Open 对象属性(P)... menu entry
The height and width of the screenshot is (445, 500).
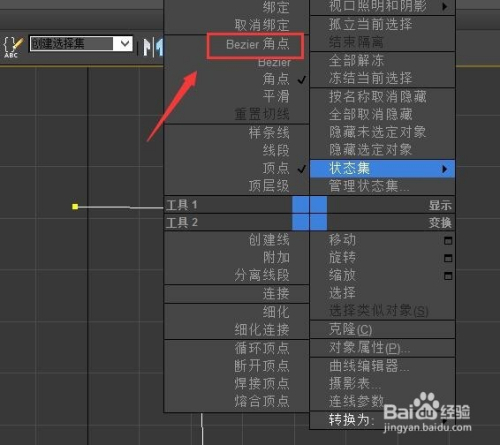pos(369,348)
